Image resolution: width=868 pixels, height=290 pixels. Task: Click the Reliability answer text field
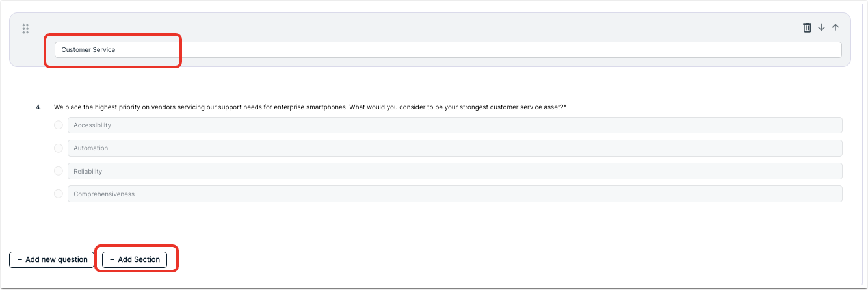point(455,171)
